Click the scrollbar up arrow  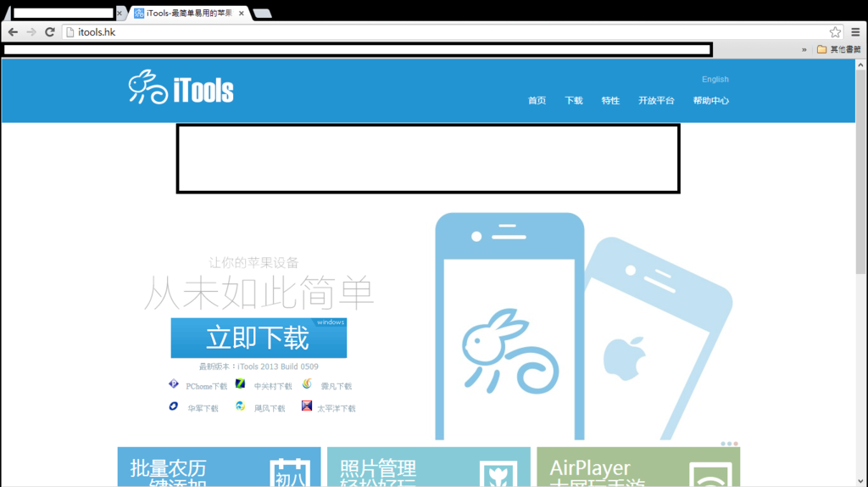tap(860, 64)
